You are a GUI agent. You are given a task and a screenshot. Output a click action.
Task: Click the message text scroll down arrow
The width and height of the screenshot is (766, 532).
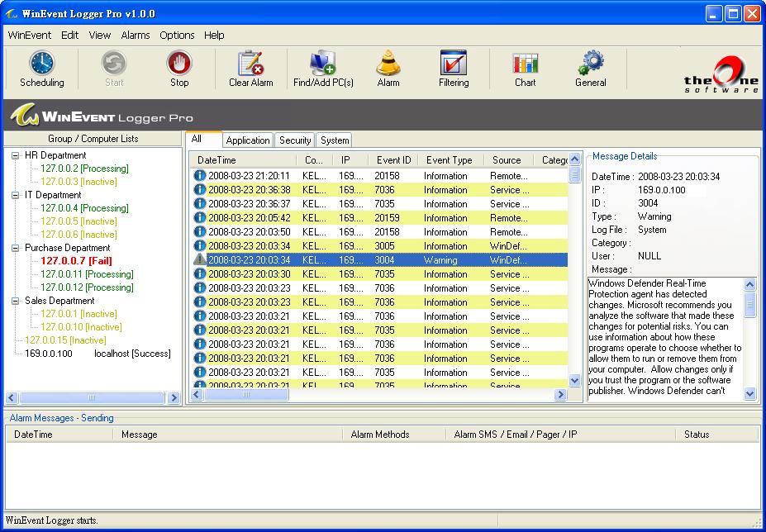pos(749,393)
